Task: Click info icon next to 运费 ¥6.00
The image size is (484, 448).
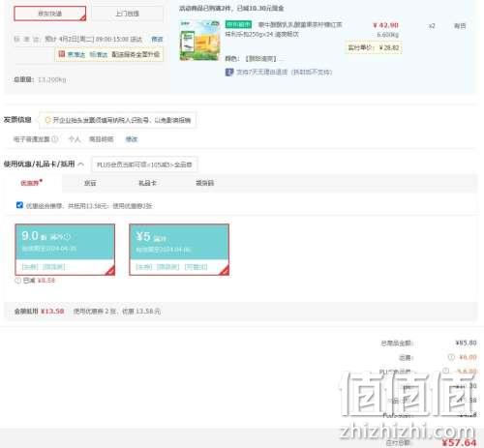Action: (x=451, y=357)
